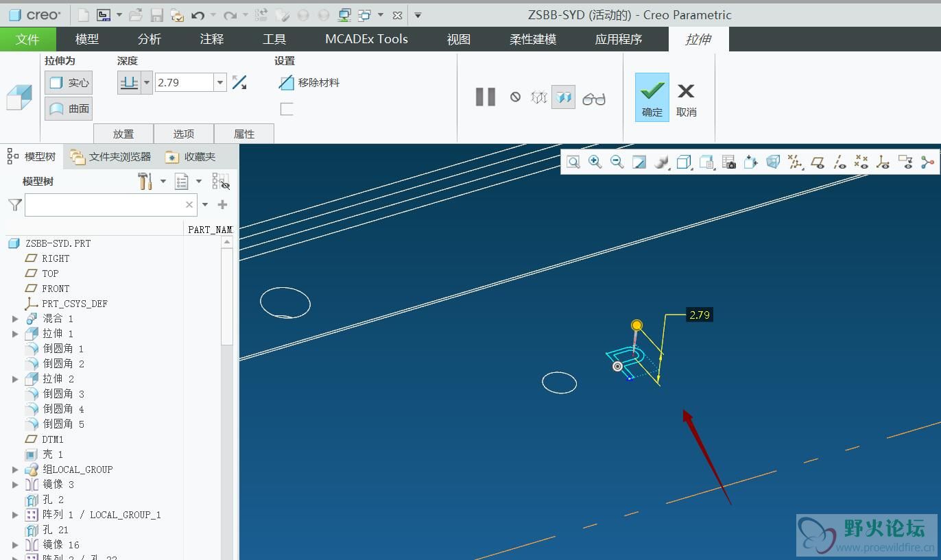Image resolution: width=941 pixels, height=560 pixels.
Task: Toggle datum axis display
Action: (839, 162)
